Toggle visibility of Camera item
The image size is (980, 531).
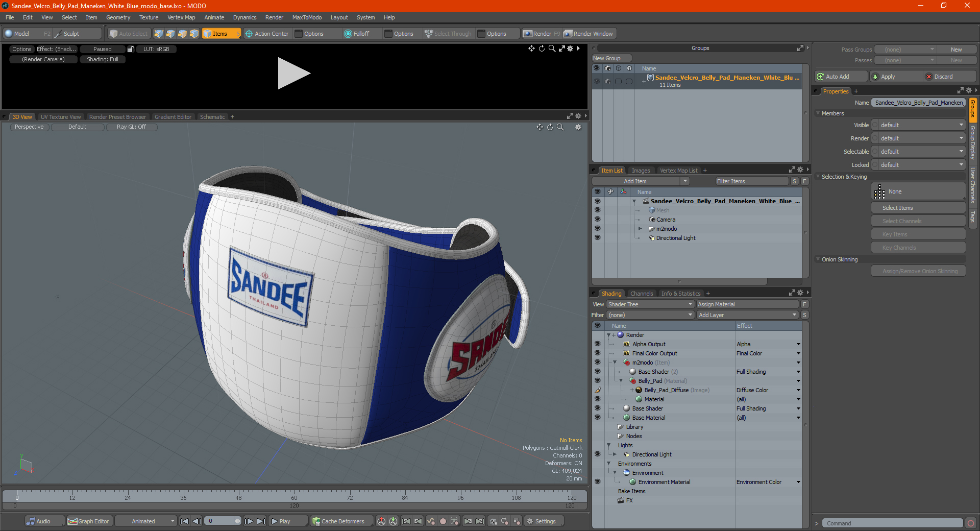click(597, 220)
